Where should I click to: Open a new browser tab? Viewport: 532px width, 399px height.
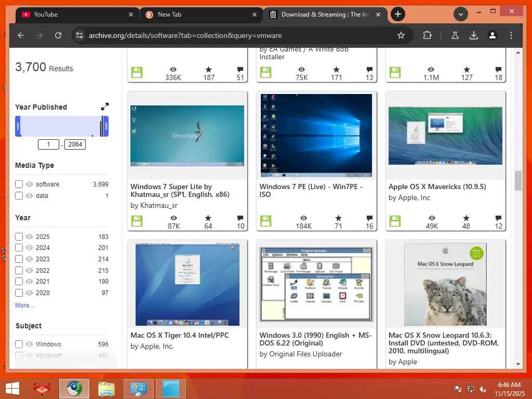point(398,14)
